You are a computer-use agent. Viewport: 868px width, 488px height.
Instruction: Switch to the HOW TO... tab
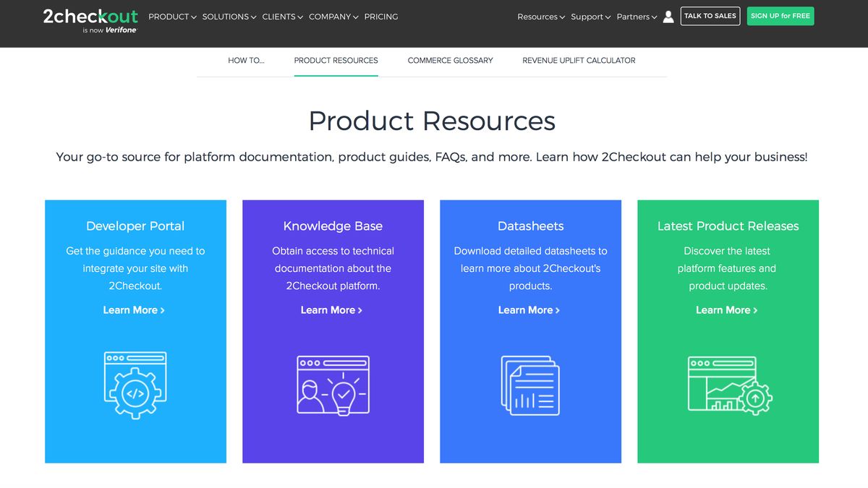246,61
